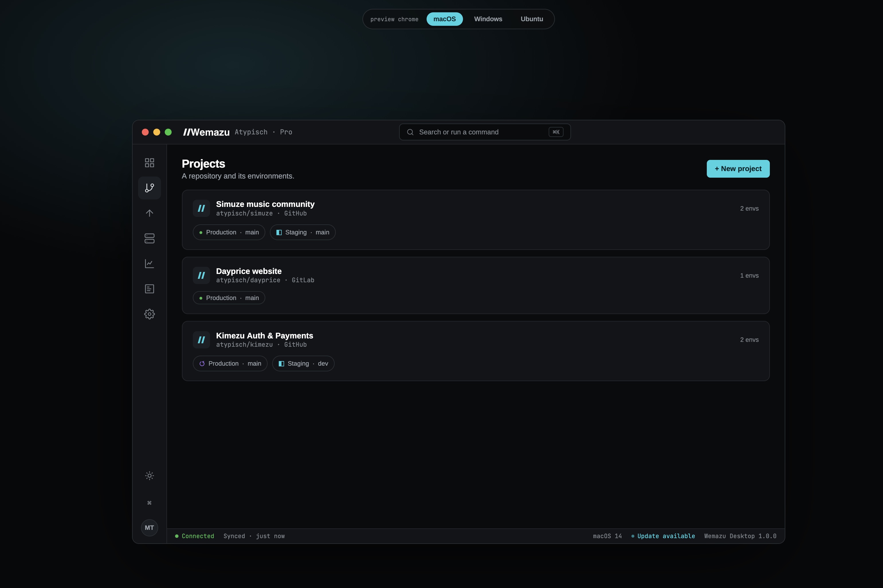
Task: Click the green macOS maximize window button
Action: tap(168, 132)
